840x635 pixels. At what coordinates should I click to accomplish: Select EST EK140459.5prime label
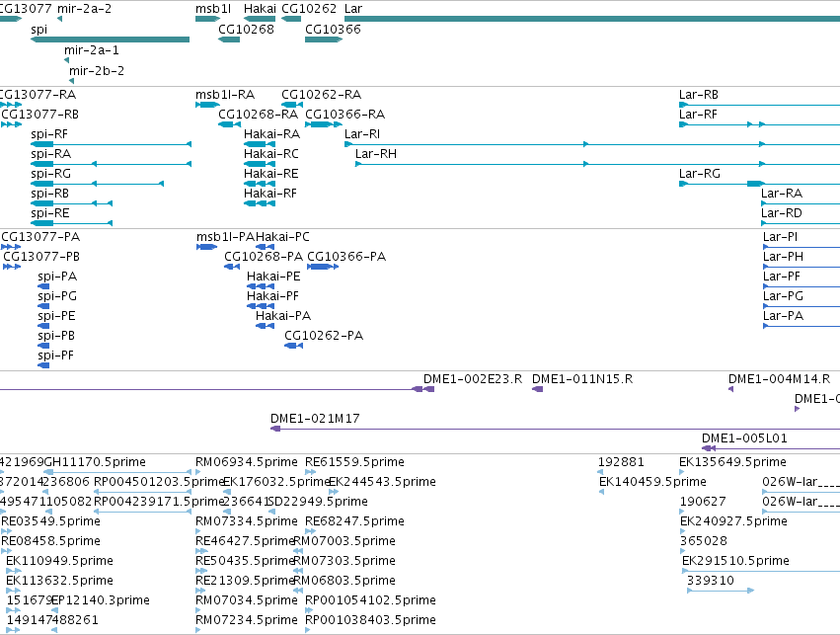[x=652, y=482]
